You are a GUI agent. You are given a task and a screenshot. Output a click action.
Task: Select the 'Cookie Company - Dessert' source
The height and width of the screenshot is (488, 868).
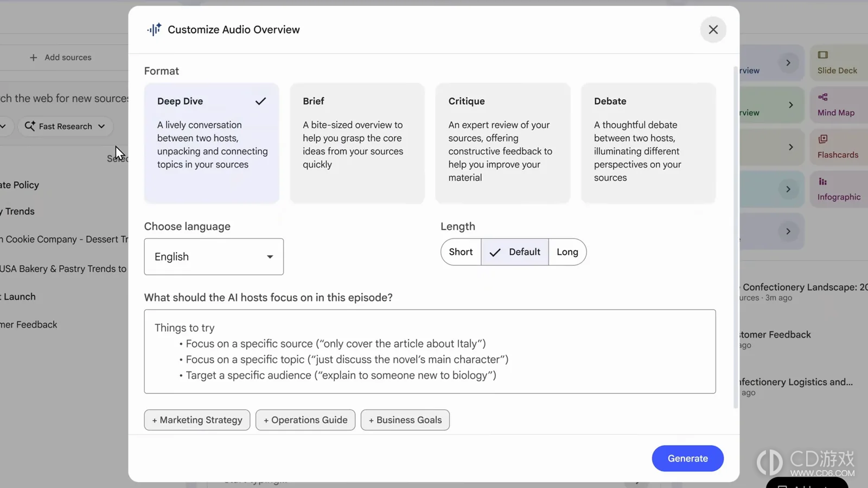click(64, 240)
